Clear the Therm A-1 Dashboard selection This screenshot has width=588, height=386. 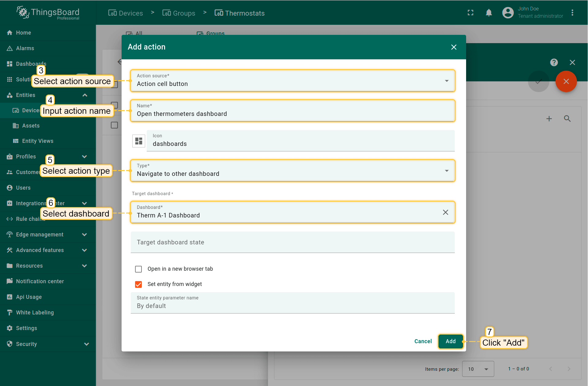pyautogui.click(x=445, y=212)
